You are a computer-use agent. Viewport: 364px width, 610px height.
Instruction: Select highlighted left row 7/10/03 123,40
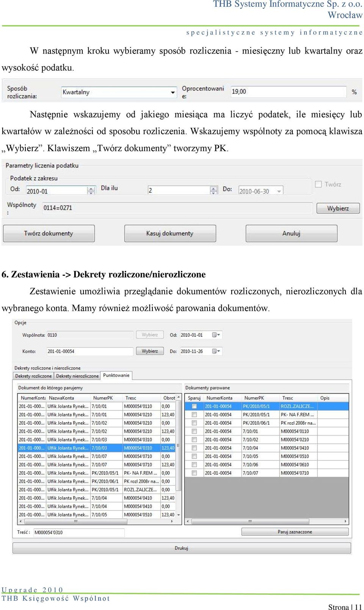97,448
